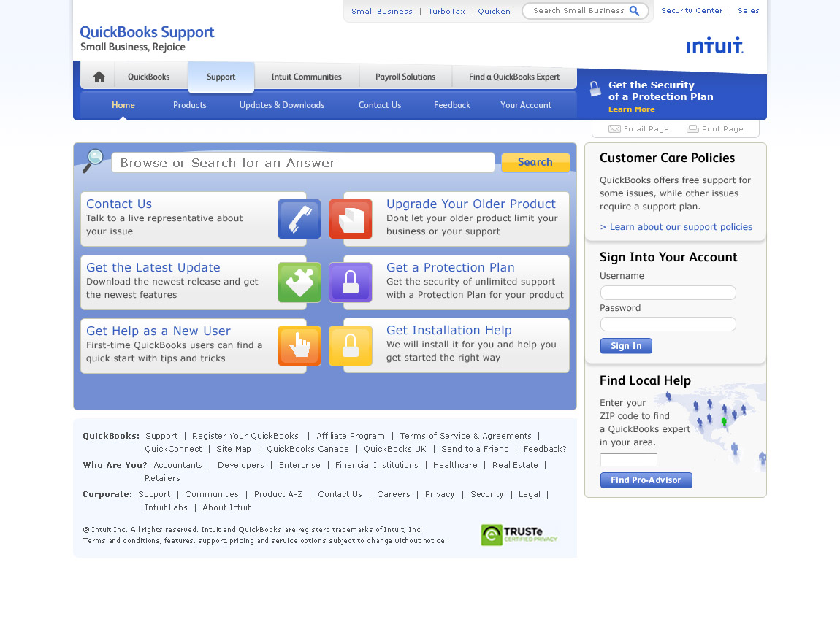The width and height of the screenshot is (840, 619).
Task: Open the Accountants footer link
Action: point(177,465)
